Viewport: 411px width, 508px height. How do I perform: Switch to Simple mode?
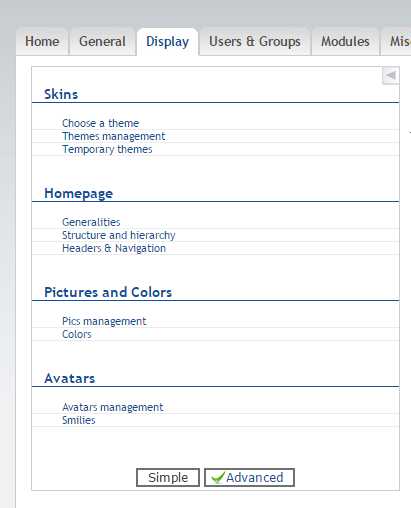click(168, 477)
